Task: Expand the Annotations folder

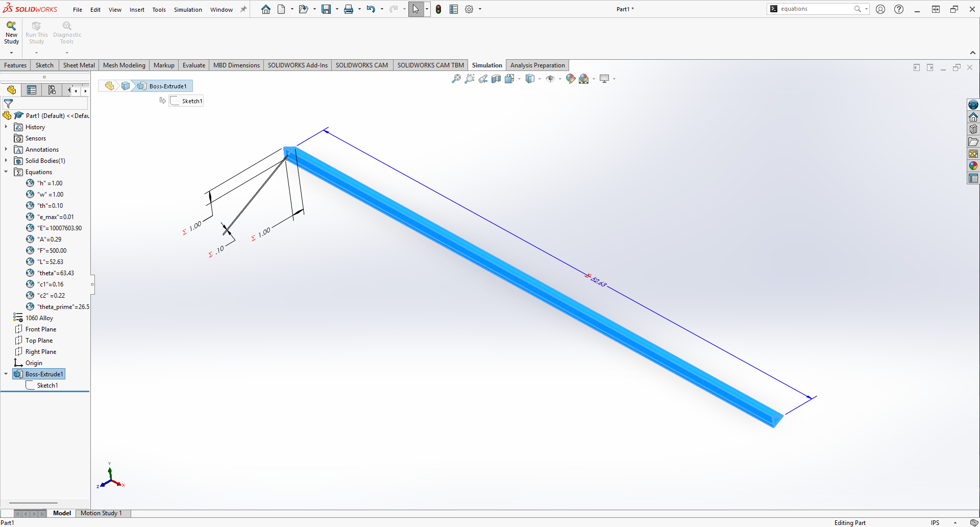Action: (x=6, y=149)
